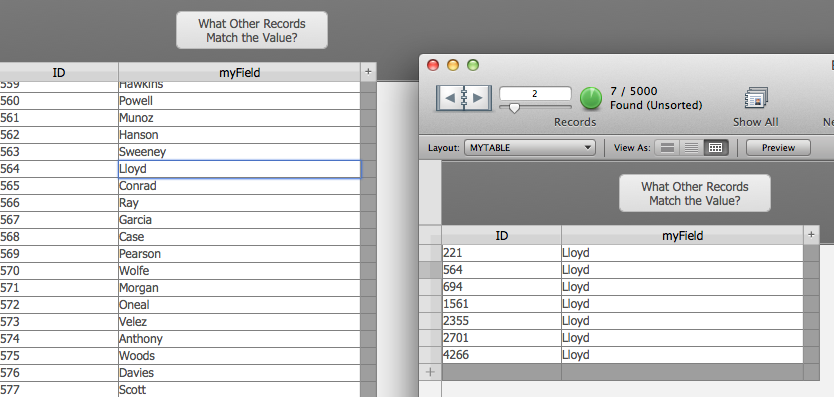This screenshot has height=397, width=834.
Task: Click Lloyd in row 4266
Action: [682, 355]
